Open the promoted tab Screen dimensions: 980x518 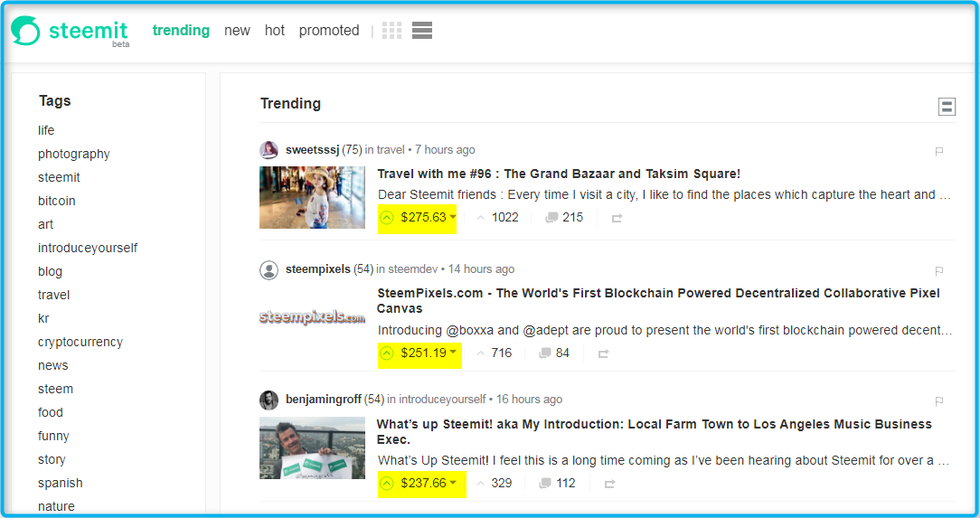329,31
